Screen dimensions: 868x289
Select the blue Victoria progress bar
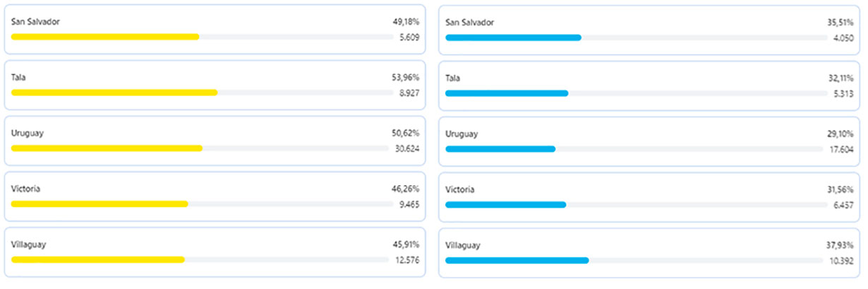[x=505, y=204]
